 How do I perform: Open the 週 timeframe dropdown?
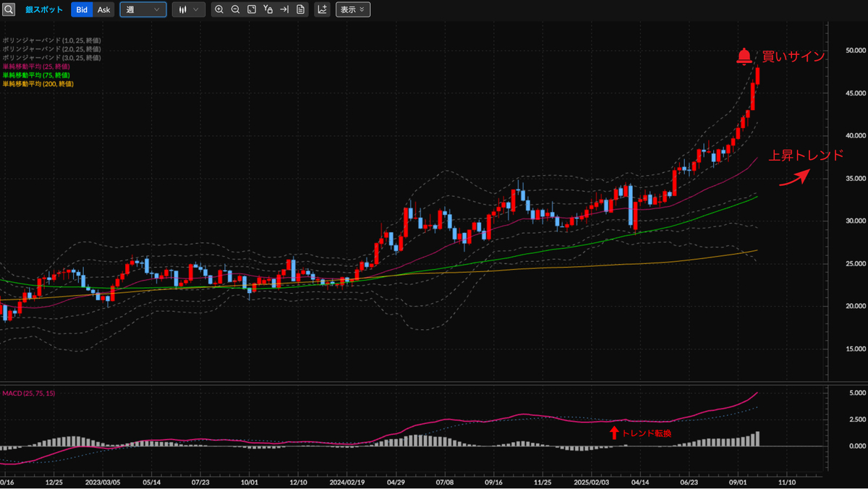(x=142, y=9)
